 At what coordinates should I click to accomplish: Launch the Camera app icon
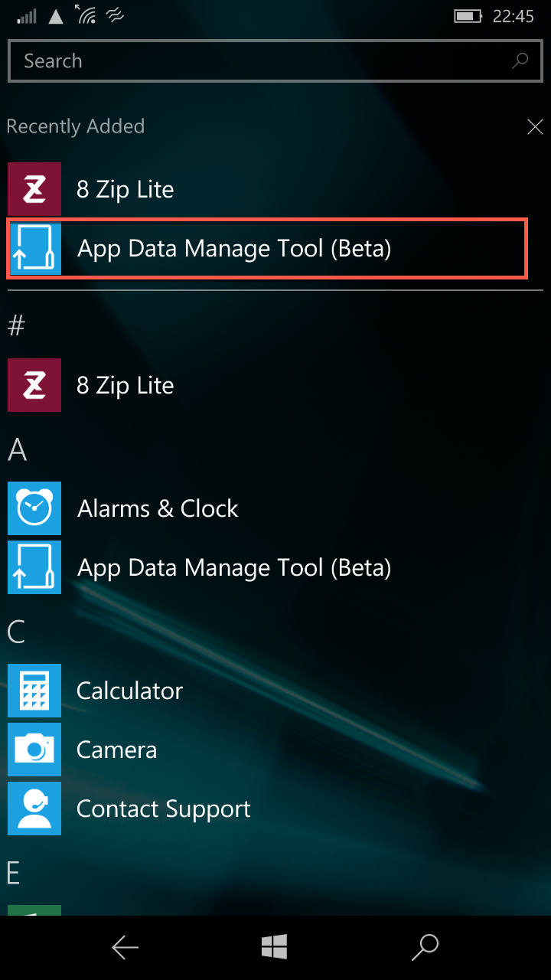pos(34,750)
